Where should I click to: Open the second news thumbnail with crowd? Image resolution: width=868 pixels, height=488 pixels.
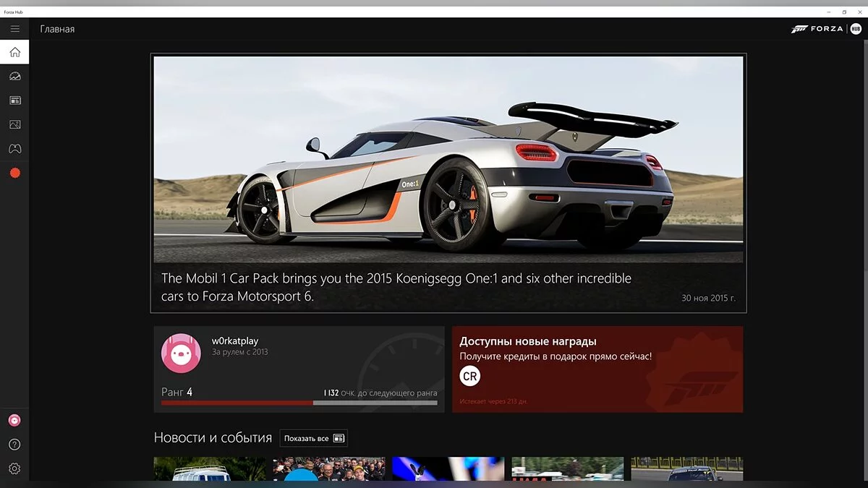pyautogui.click(x=329, y=468)
